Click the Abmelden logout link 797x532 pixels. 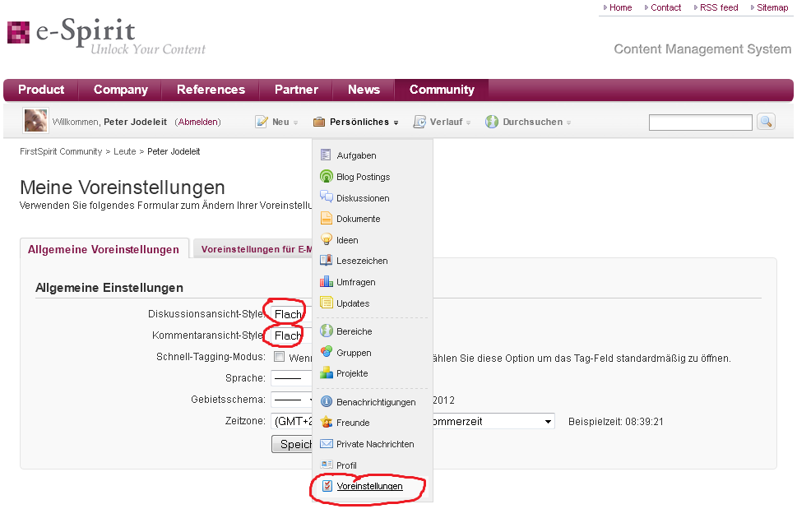[x=197, y=122]
